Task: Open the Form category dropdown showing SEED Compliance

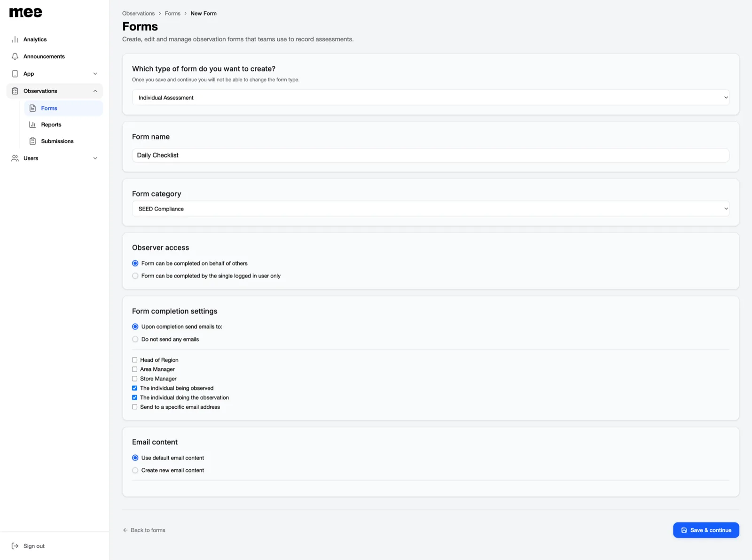Action: 431,209
